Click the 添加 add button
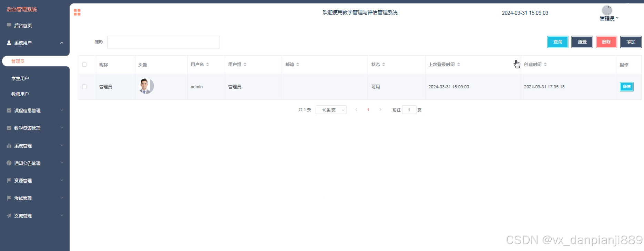 tap(631, 42)
